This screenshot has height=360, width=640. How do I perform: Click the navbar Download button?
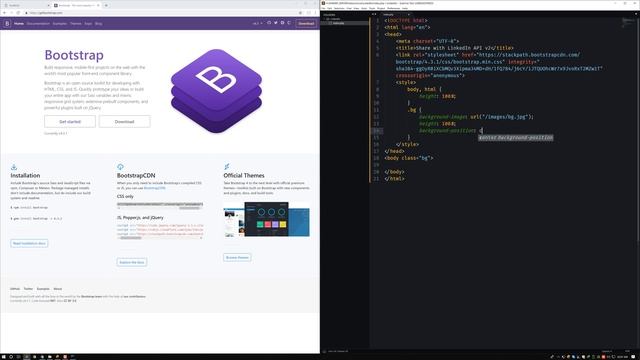click(306, 23)
